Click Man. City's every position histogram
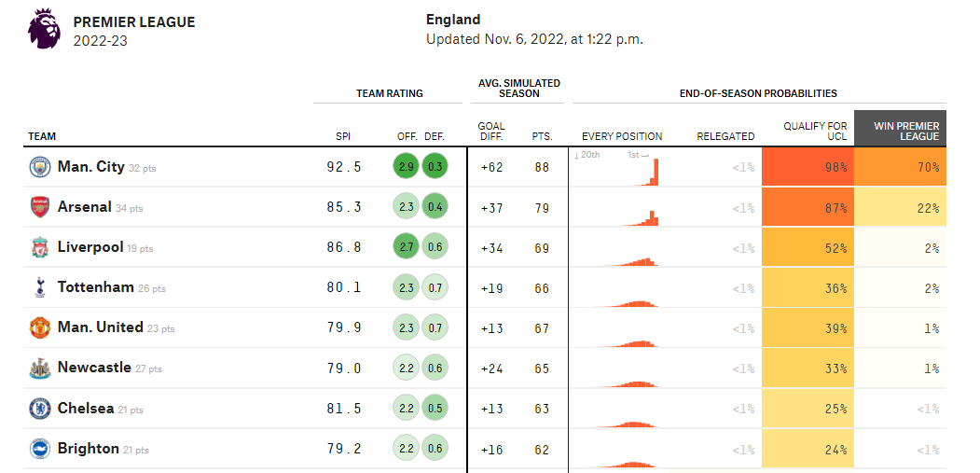Image resolution: width=980 pixels, height=473 pixels. coord(616,168)
